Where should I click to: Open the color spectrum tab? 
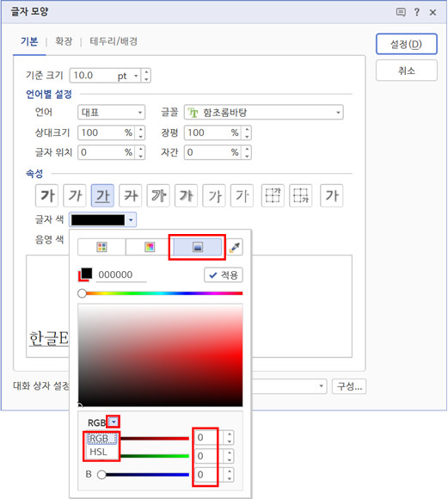tap(150, 247)
